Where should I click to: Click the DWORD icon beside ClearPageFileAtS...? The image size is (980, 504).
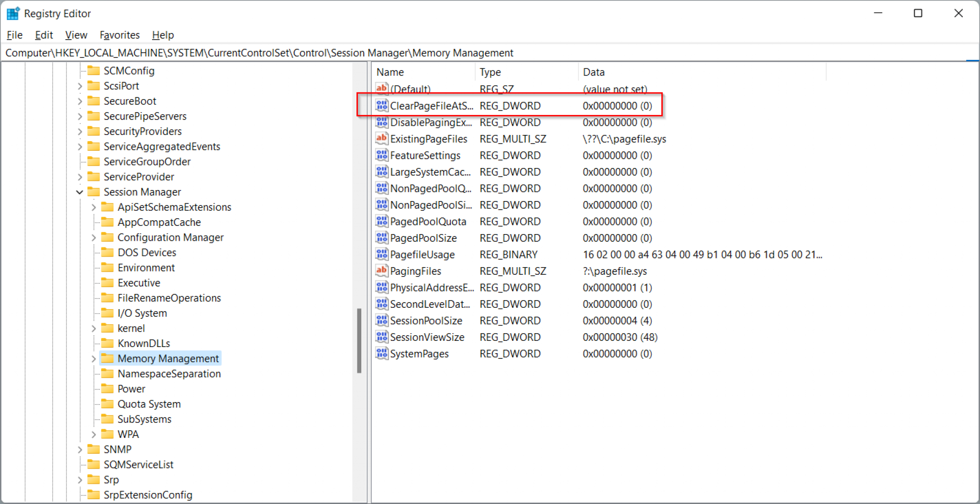pos(381,106)
